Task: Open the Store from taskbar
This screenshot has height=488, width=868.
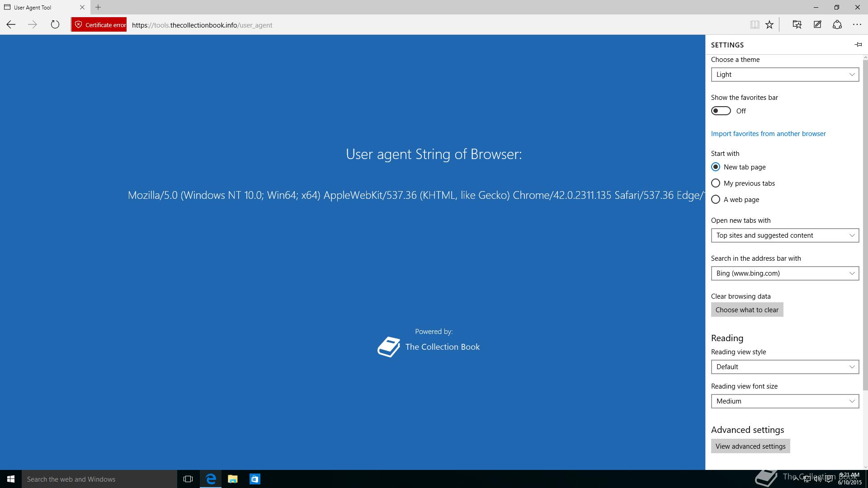Action: 255,479
